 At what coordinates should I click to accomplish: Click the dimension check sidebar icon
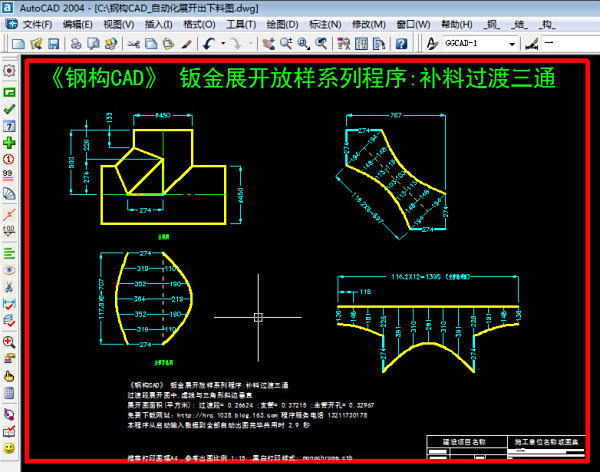coord(9,304)
